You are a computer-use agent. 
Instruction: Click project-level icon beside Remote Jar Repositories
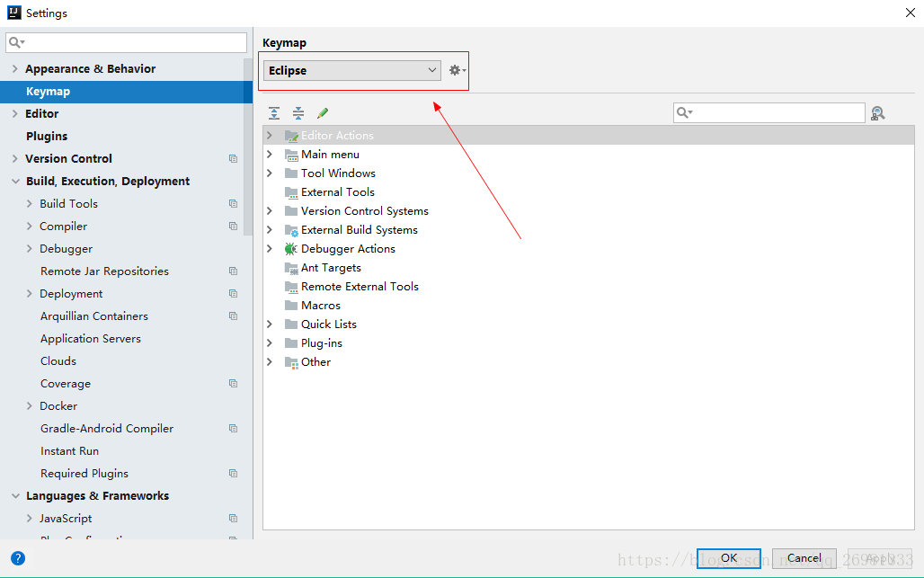[234, 271]
